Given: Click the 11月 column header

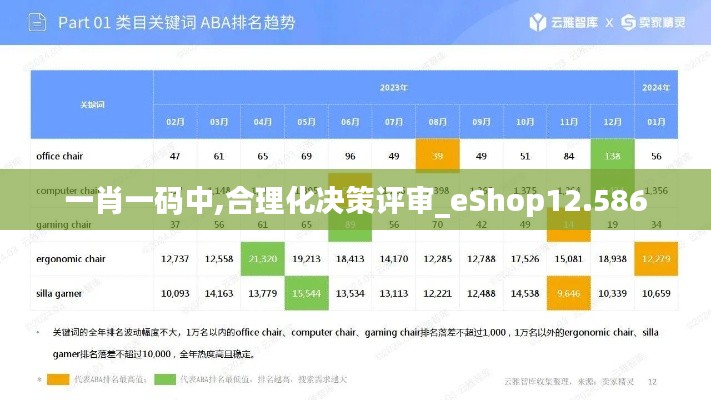Looking at the screenshot, I should pos(569,122).
